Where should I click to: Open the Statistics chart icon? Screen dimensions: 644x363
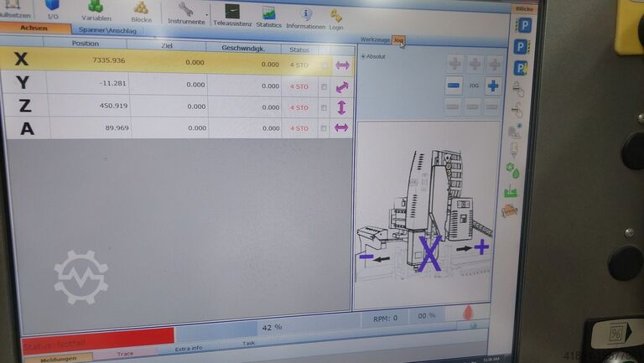pos(268,13)
